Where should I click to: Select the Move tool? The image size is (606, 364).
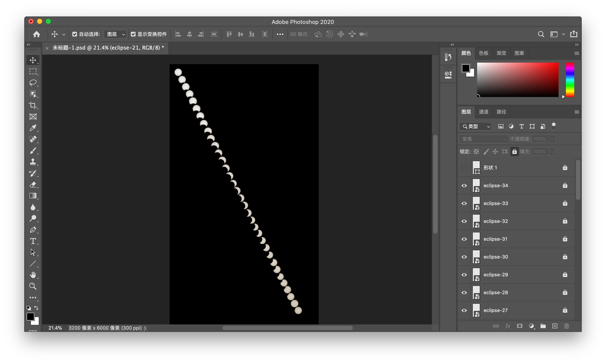tap(33, 60)
